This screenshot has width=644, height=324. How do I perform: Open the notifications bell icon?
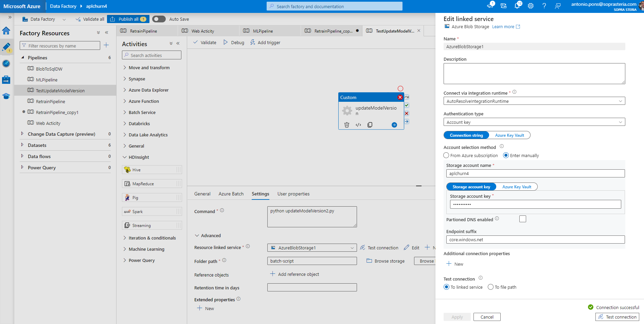(x=517, y=5)
